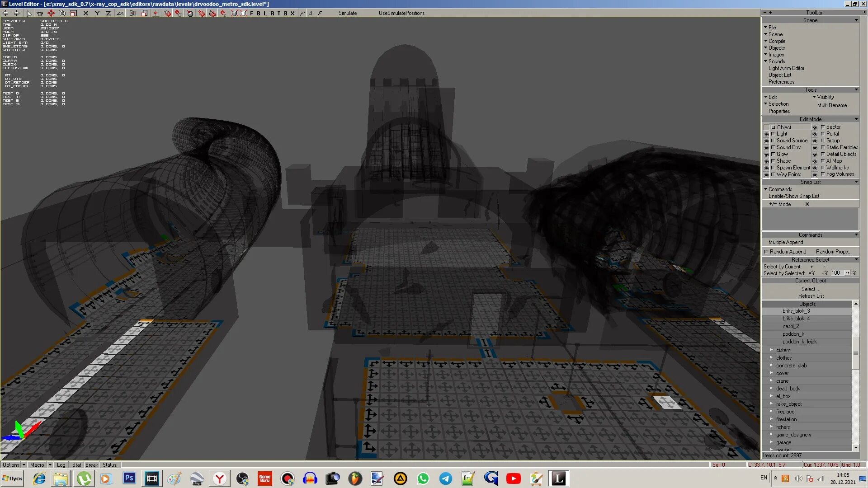Toggle X axis constraint button
This screenshot has width=868, height=488.
[85, 13]
